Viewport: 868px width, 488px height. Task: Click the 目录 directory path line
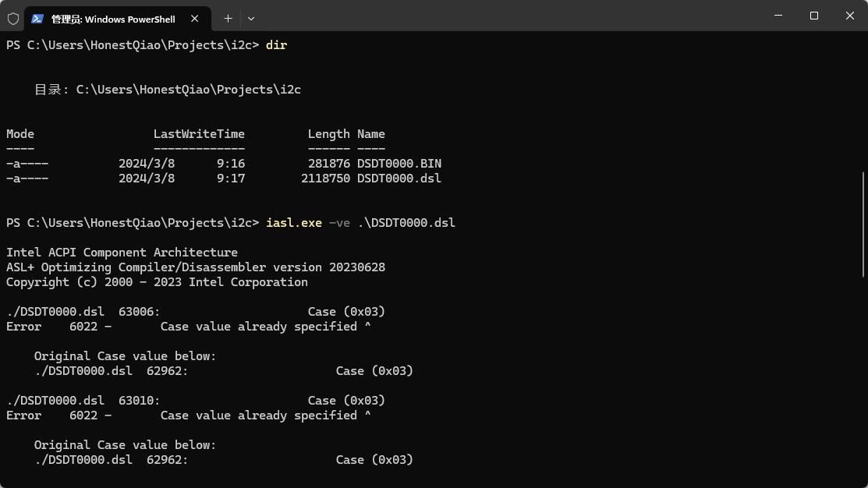[168, 90]
